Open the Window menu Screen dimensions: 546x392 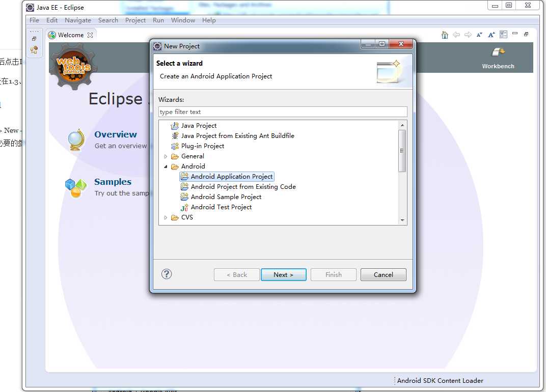183,20
